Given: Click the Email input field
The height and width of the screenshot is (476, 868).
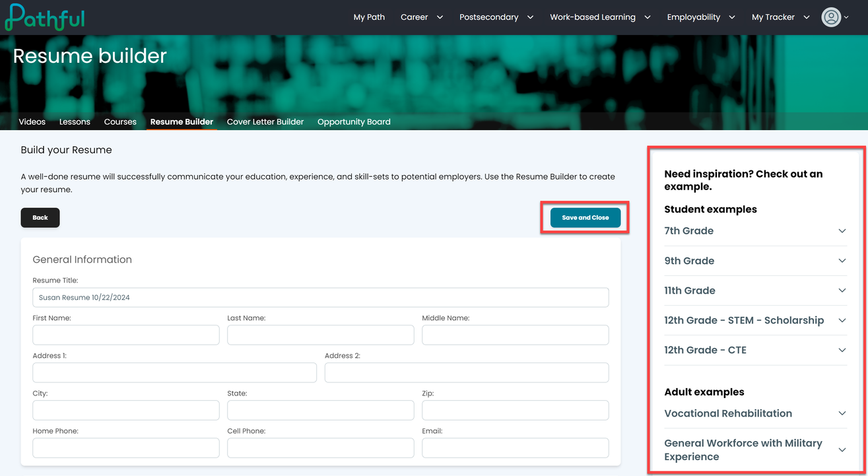Looking at the screenshot, I should click(516, 448).
